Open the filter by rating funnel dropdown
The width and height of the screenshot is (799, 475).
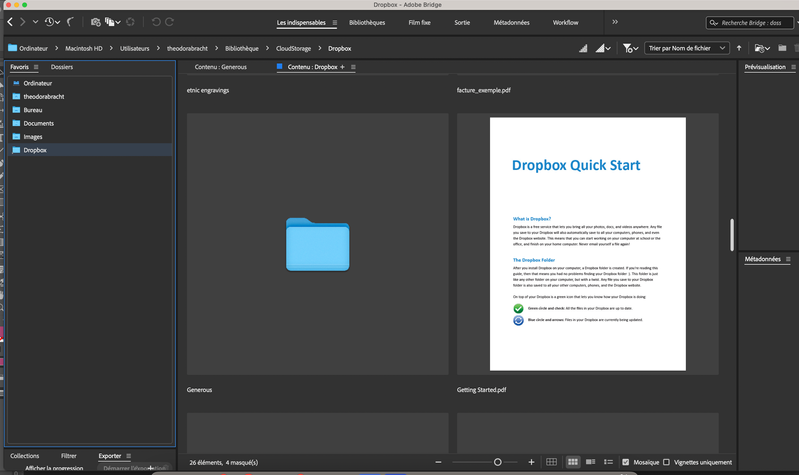tap(630, 48)
